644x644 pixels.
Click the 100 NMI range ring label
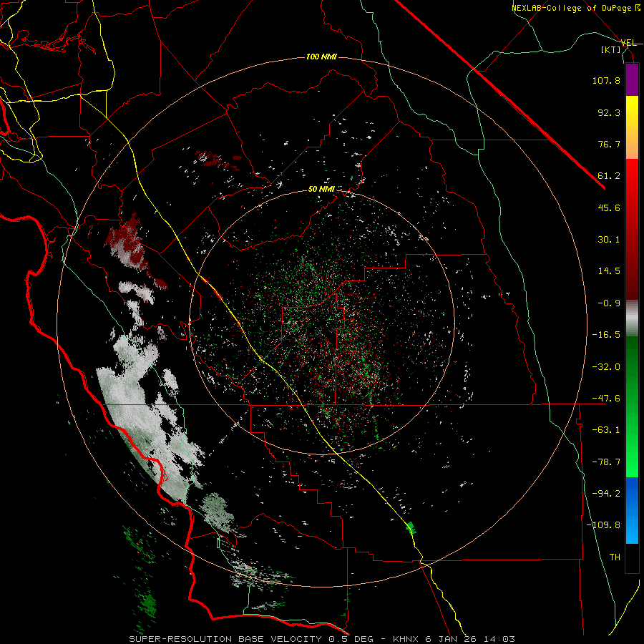coord(321,57)
